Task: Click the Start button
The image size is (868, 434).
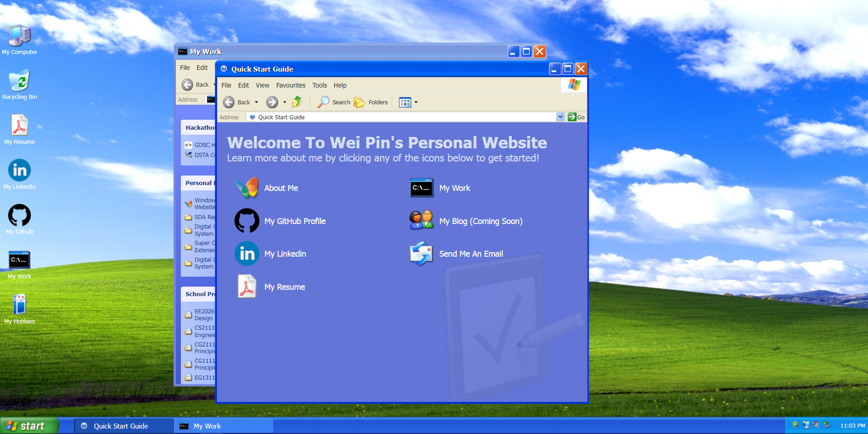Action: [29, 426]
